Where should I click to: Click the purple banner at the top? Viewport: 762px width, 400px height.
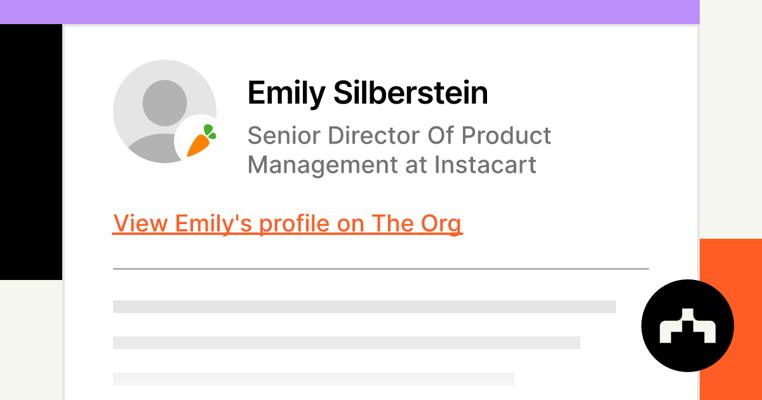tap(349, 12)
